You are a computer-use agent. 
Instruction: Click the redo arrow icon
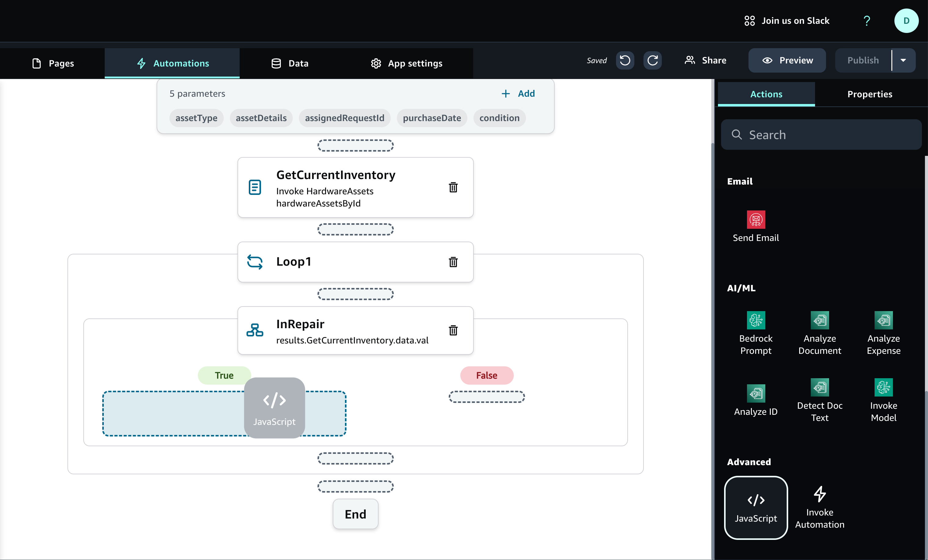(x=653, y=60)
